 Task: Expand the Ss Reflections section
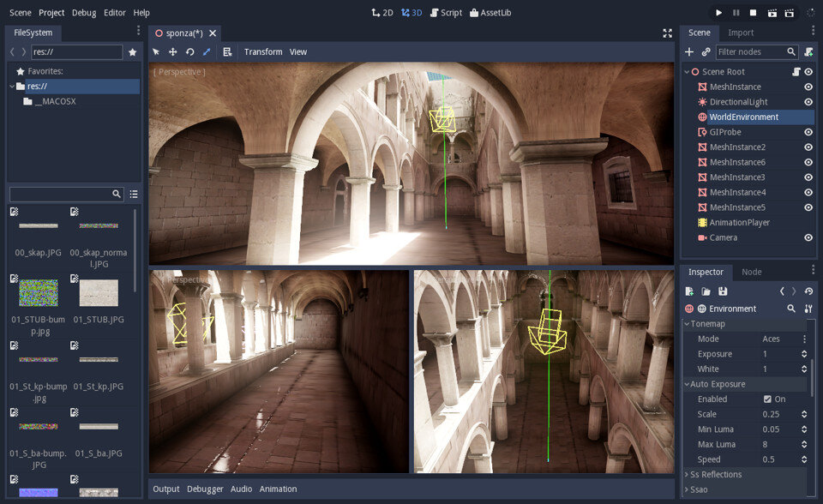687,475
